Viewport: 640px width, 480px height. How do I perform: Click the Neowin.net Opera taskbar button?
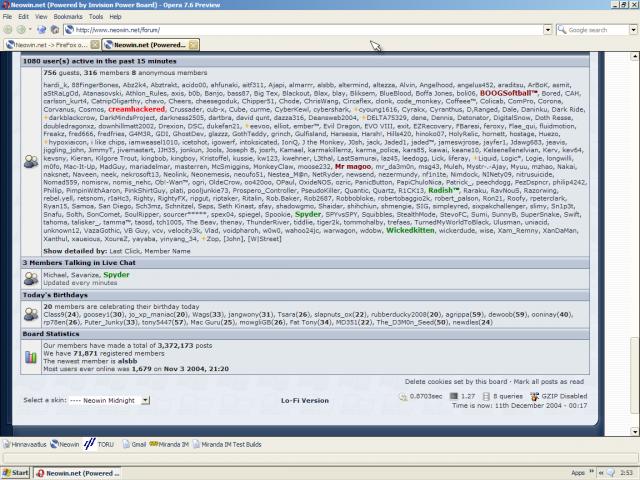[77, 473]
